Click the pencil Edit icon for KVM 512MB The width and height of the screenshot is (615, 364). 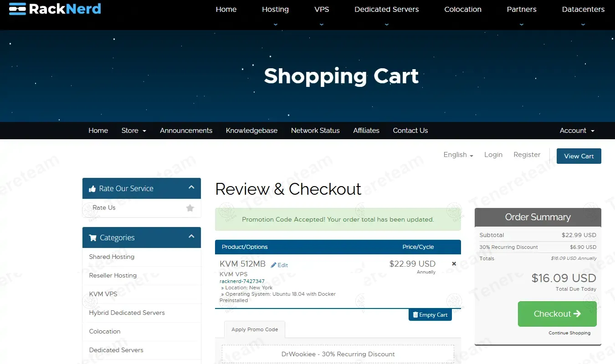[273, 265]
